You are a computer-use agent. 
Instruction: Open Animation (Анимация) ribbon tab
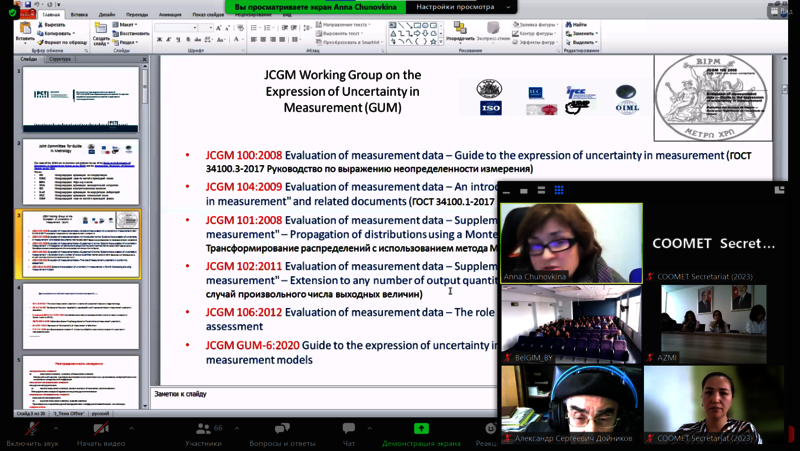click(170, 15)
